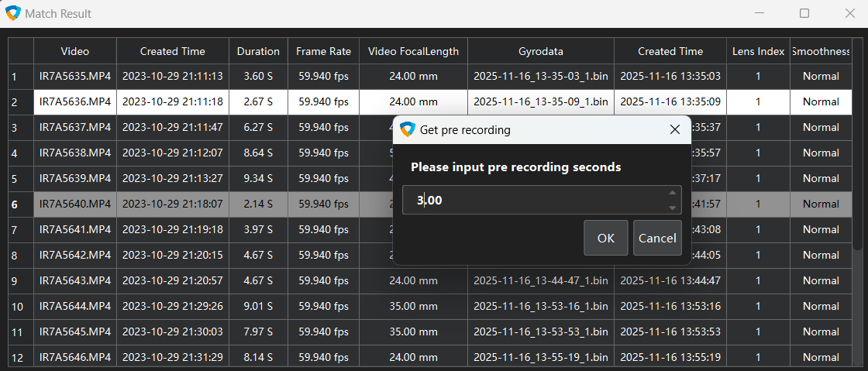This screenshot has height=371, width=868.
Task: Increase pre recording seconds with up arrow
Action: coord(672,193)
